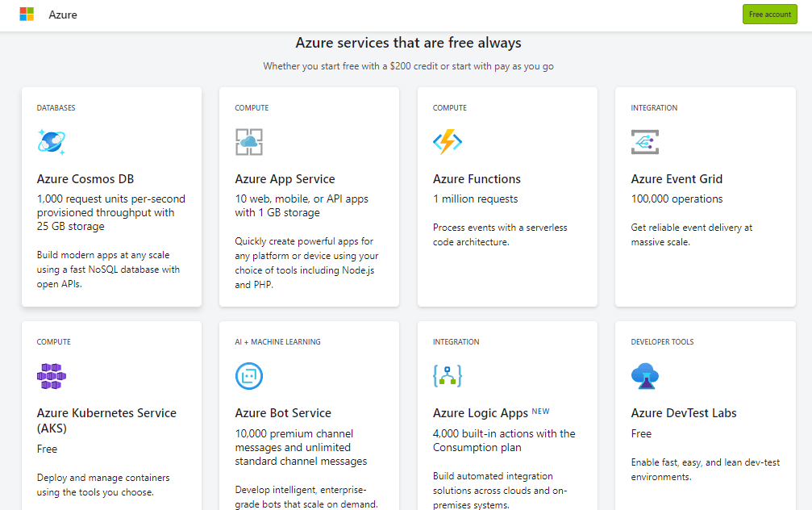The width and height of the screenshot is (812, 510).
Task: Click the '$200 credit' subtitle line
Action: pyautogui.click(x=408, y=66)
